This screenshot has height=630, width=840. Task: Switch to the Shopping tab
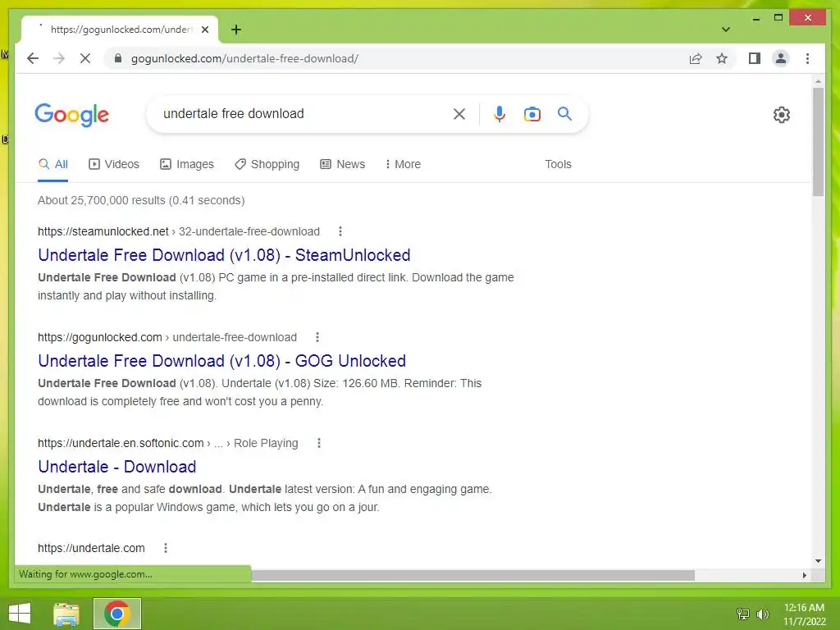click(267, 164)
